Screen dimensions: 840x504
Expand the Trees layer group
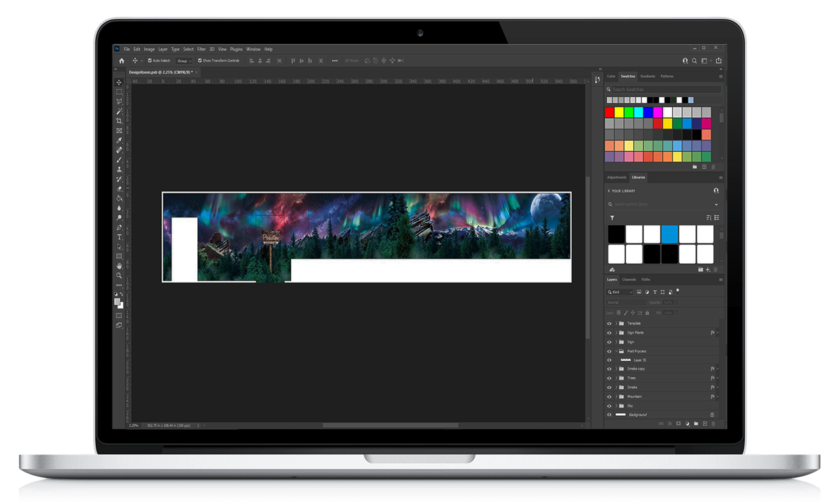pos(615,378)
